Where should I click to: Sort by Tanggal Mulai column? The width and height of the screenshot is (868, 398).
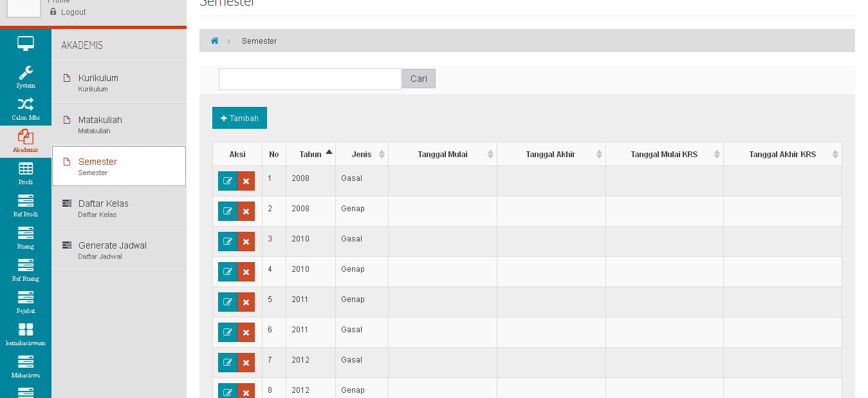(443, 155)
